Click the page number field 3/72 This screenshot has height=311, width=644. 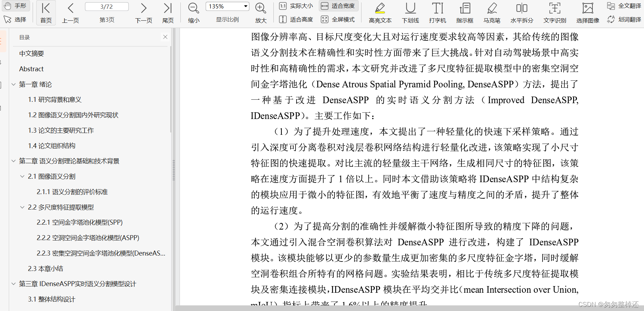107,7
